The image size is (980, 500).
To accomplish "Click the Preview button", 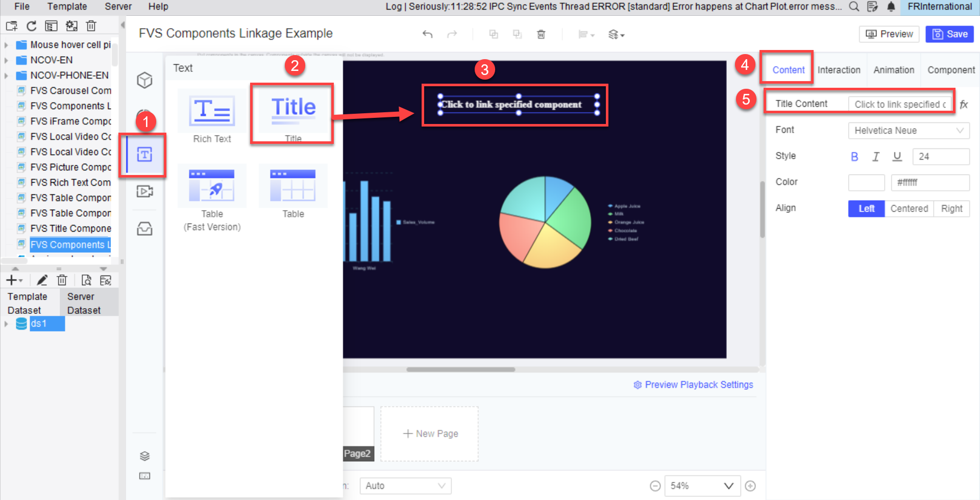I will pyautogui.click(x=889, y=34).
